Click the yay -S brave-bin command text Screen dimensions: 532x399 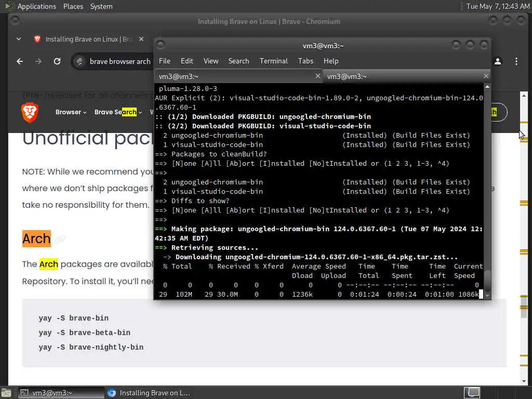click(74, 318)
